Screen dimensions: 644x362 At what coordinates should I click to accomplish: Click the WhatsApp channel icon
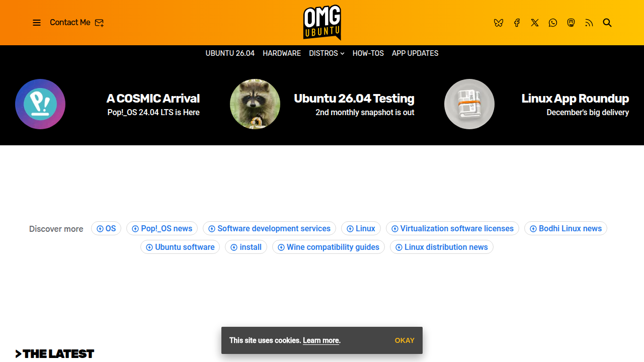(553, 23)
